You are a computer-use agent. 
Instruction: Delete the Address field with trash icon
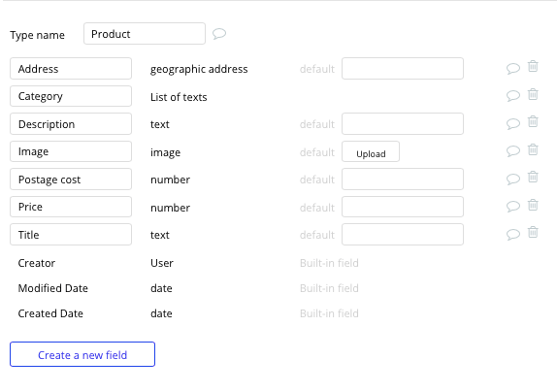pyautogui.click(x=533, y=66)
